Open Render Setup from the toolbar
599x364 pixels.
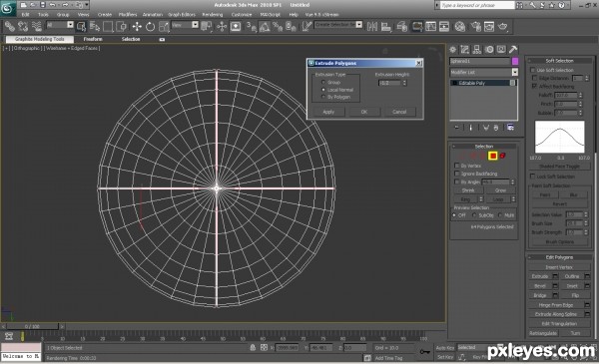point(475,26)
